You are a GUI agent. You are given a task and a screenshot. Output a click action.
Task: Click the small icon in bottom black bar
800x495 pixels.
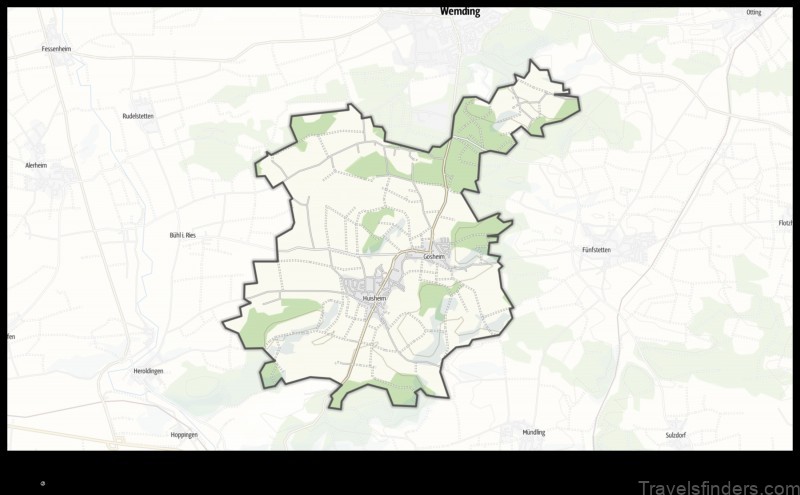tap(42, 482)
